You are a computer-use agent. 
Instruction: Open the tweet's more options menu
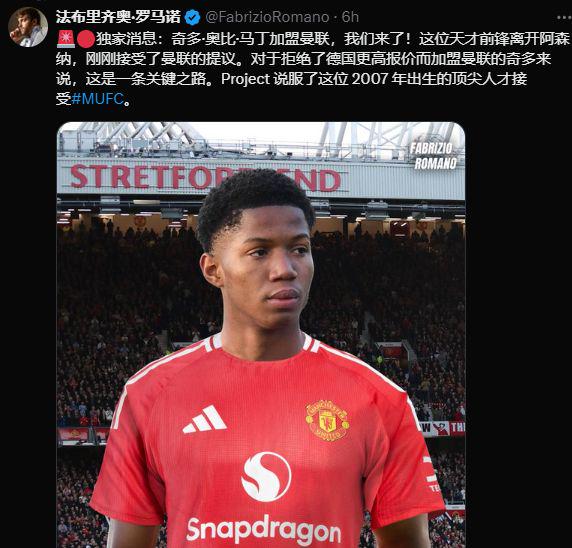564,17
